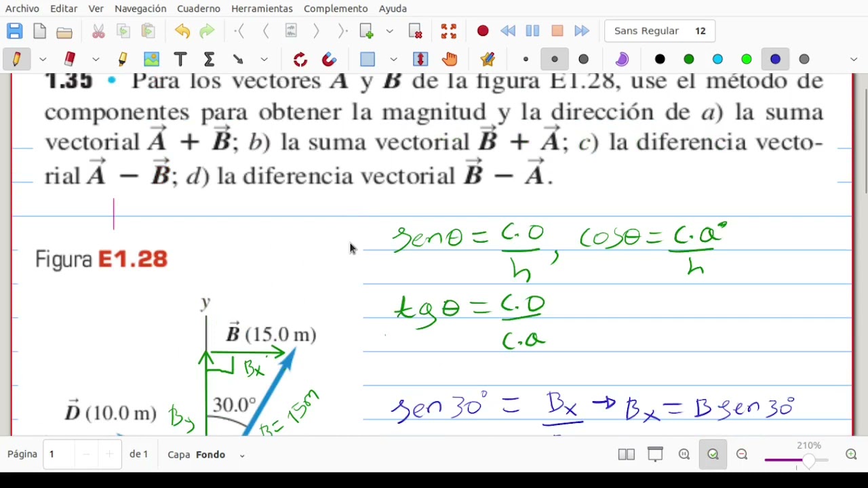Fast forward audio playback
This screenshot has height=488, width=868.
click(582, 31)
